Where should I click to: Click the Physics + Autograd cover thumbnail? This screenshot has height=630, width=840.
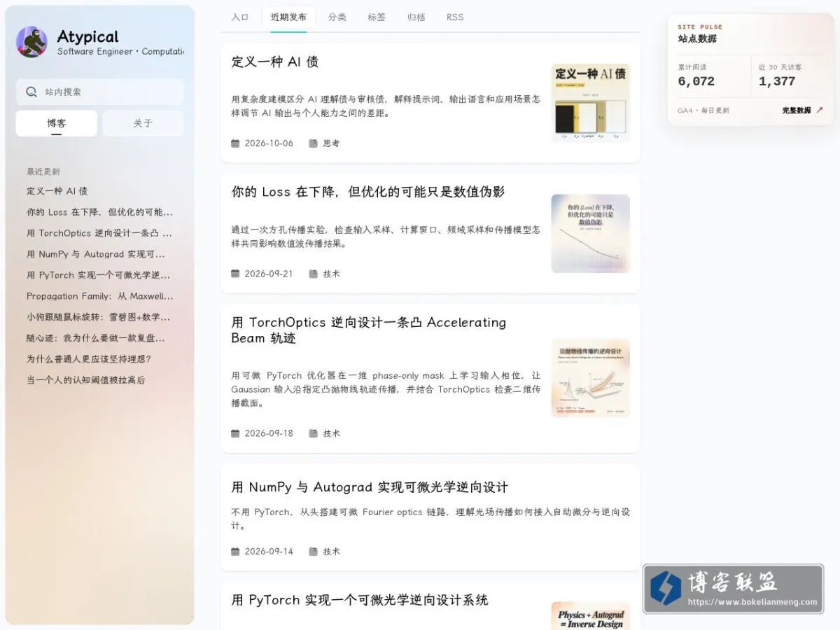(x=591, y=616)
